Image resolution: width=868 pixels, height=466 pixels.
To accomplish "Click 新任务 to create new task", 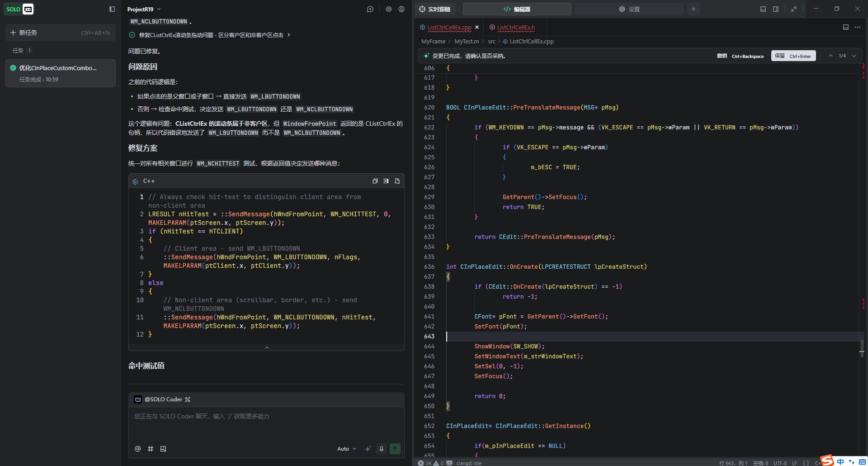I will 61,33.
